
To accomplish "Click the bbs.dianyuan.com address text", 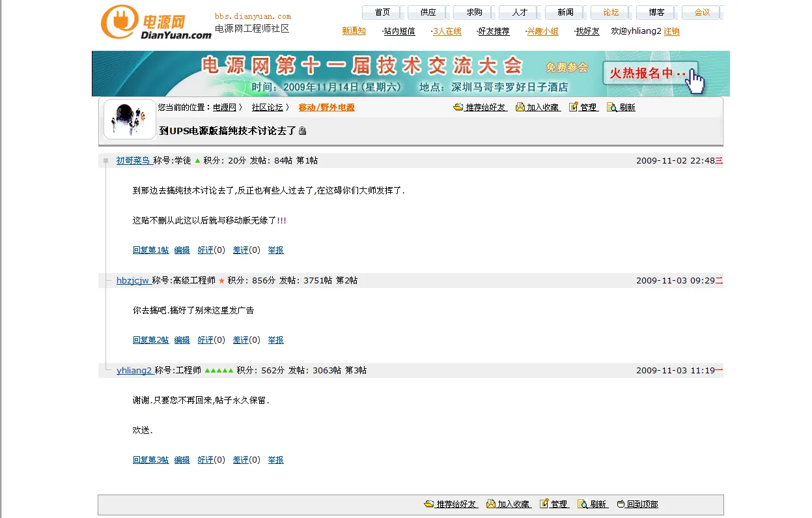I will (x=253, y=16).
